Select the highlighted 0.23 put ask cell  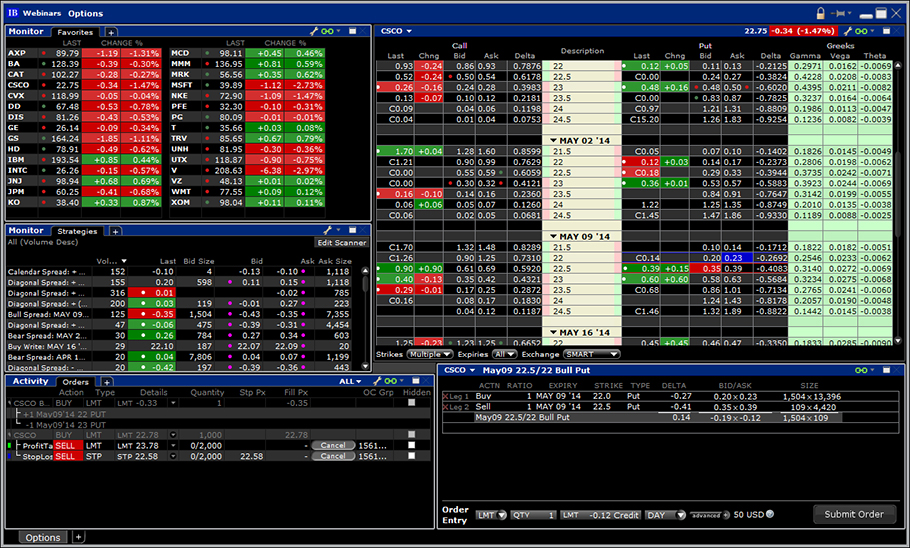click(736, 258)
